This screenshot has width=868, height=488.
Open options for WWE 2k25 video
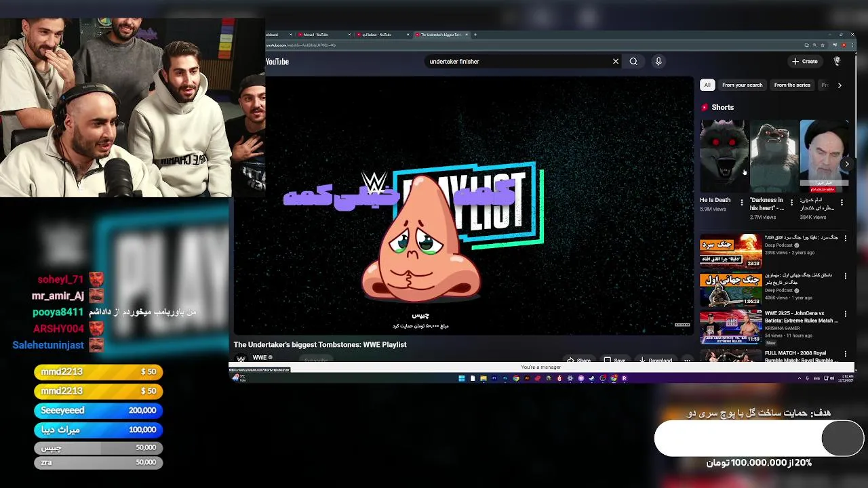click(845, 314)
